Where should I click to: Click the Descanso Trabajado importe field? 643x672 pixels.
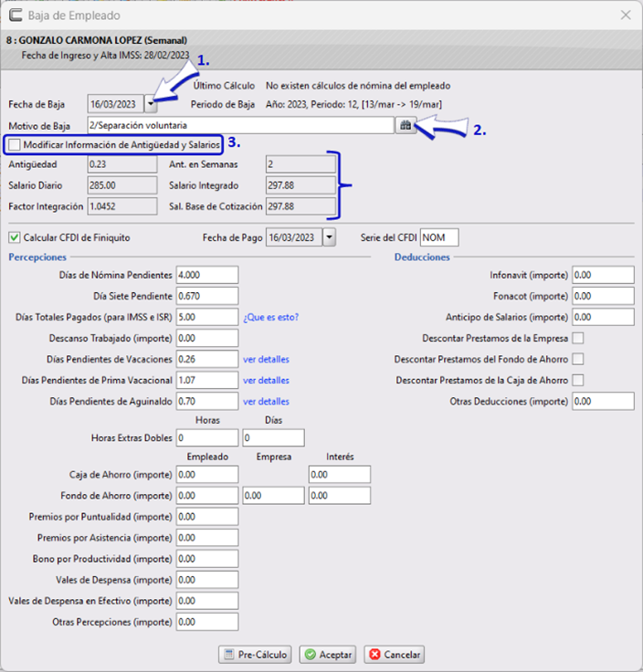[207, 338]
